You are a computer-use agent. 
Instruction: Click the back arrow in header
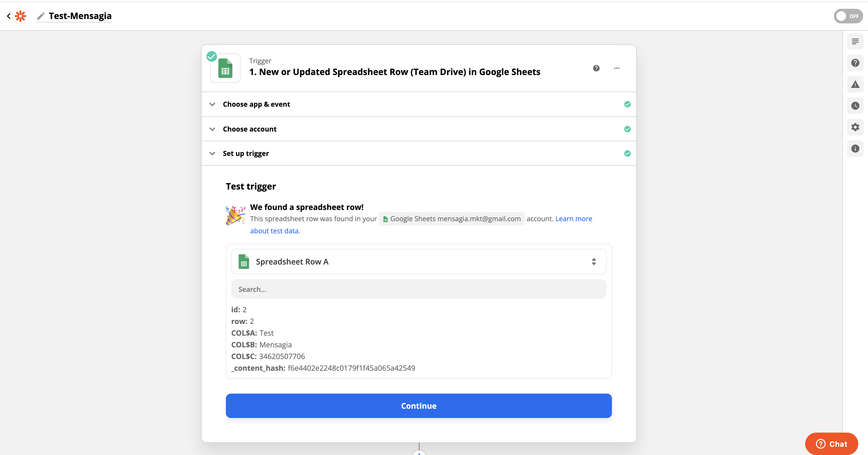click(9, 16)
